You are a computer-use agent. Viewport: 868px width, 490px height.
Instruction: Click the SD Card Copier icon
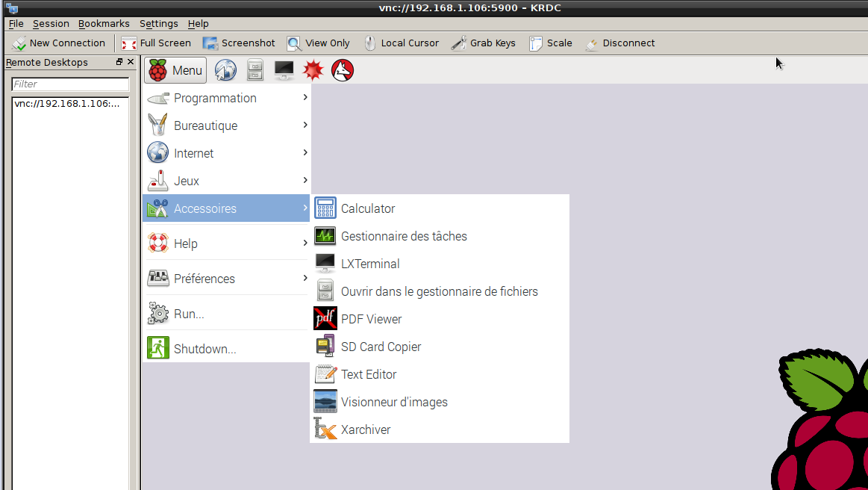click(x=325, y=346)
